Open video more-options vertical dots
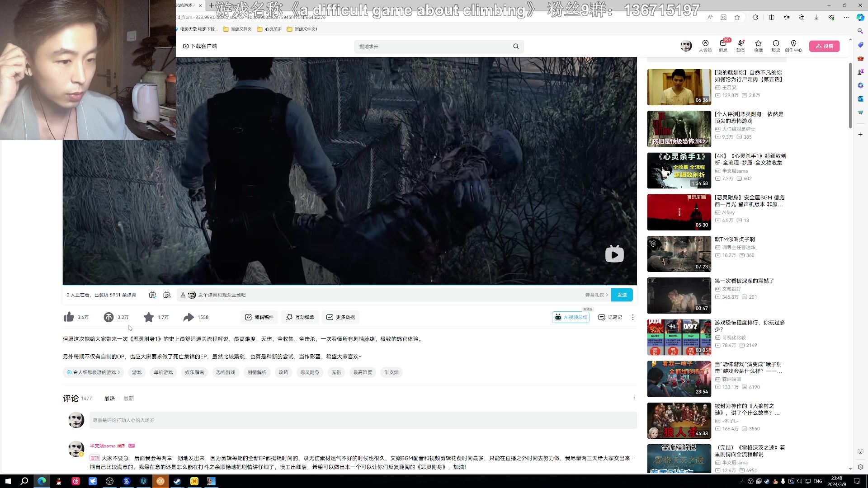This screenshot has height=488, width=868. point(633,317)
